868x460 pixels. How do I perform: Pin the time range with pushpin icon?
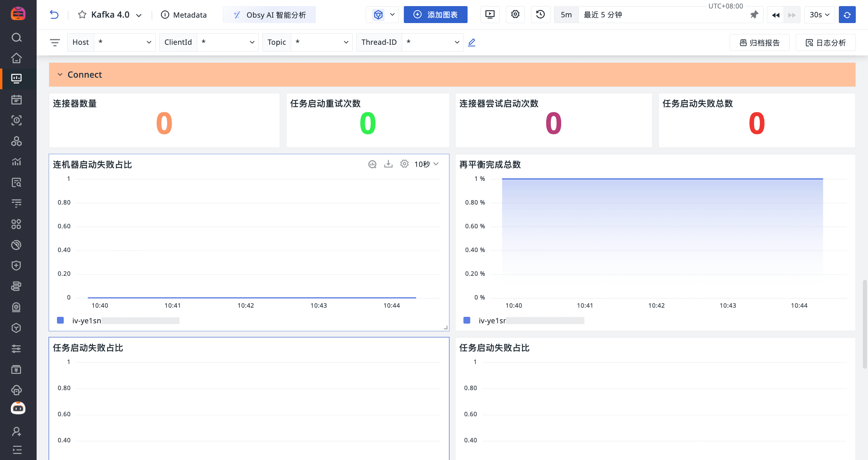pos(754,15)
